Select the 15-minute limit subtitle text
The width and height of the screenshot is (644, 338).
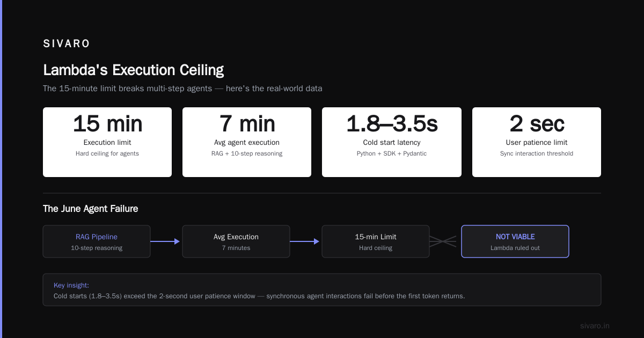click(182, 89)
